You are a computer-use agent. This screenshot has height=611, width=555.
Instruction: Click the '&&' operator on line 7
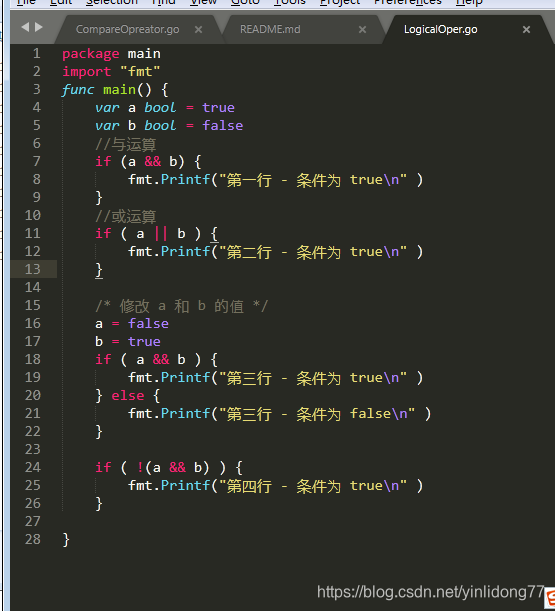pyautogui.click(x=152, y=161)
